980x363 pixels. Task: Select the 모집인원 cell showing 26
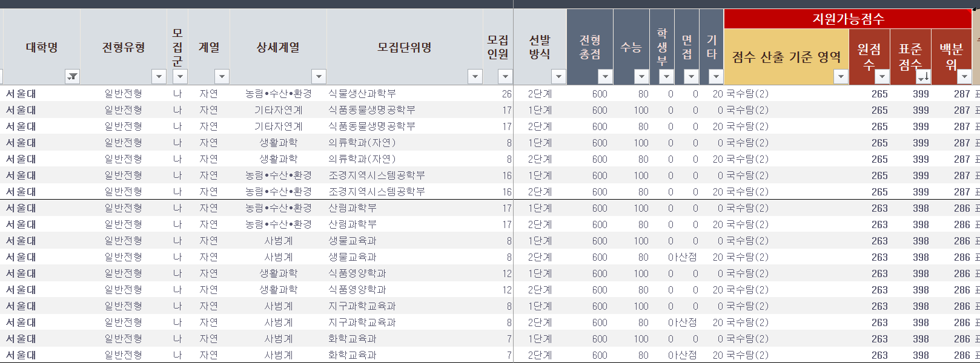click(x=498, y=94)
